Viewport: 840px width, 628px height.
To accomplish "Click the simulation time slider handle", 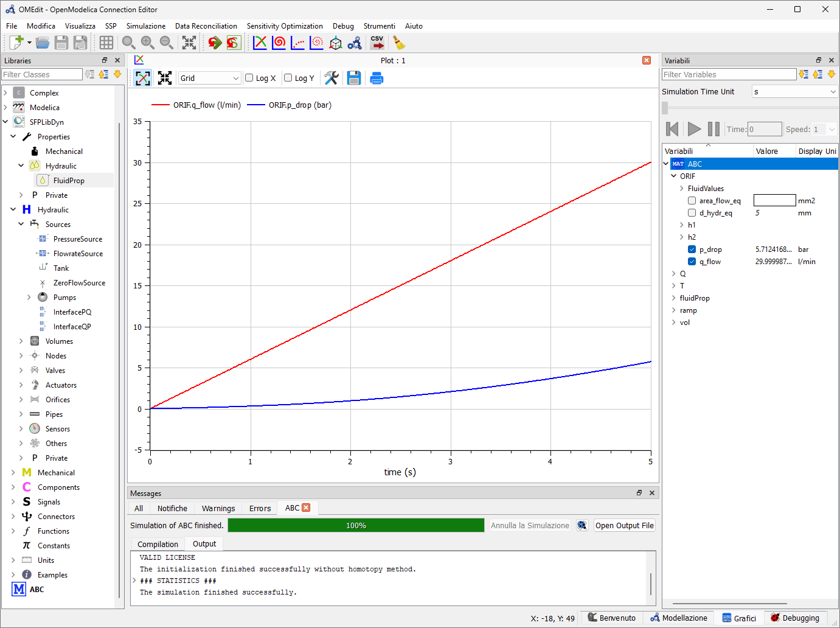I will coord(665,108).
